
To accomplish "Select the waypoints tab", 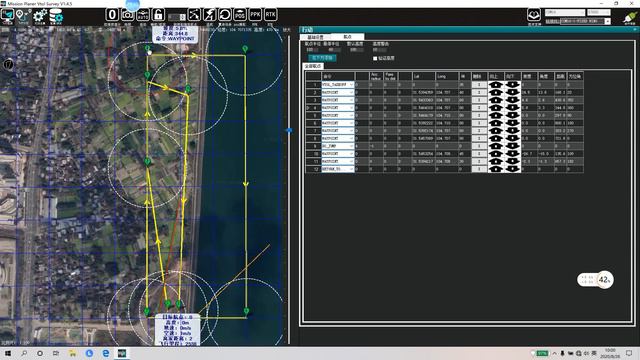I will click(347, 37).
